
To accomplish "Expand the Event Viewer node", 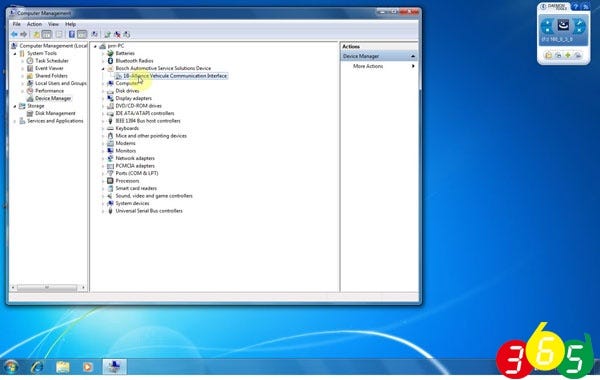I will pos(23,68).
